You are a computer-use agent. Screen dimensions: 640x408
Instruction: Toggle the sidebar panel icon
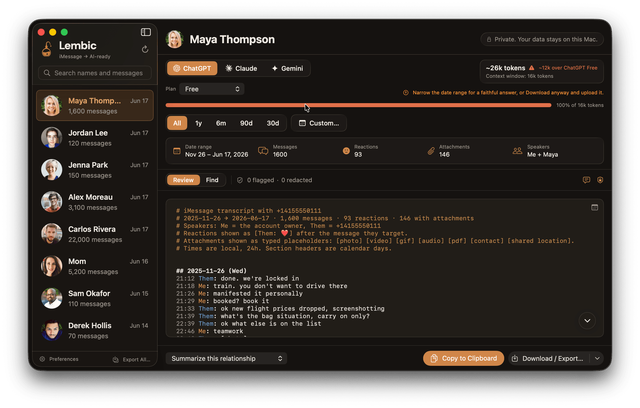coord(146,32)
